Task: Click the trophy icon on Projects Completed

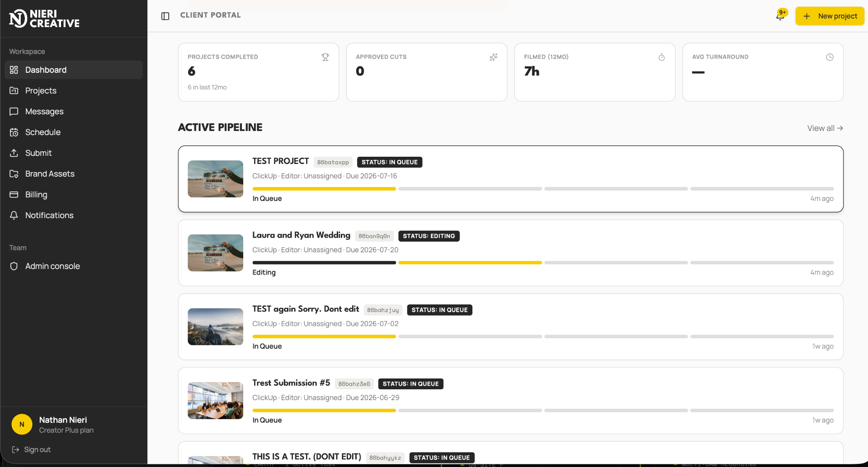Action: pyautogui.click(x=325, y=57)
